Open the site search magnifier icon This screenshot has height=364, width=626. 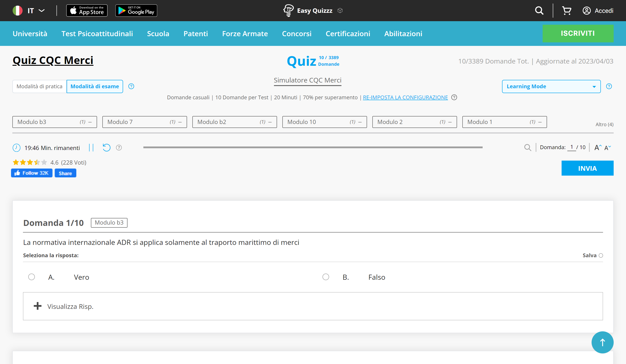pyautogui.click(x=539, y=11)
